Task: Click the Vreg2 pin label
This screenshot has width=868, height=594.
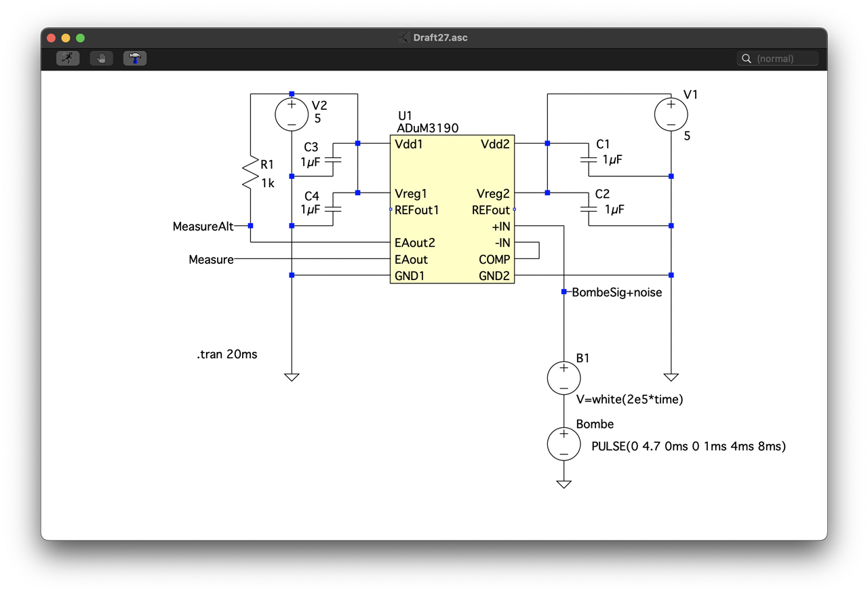Action: tap(493, 193)
